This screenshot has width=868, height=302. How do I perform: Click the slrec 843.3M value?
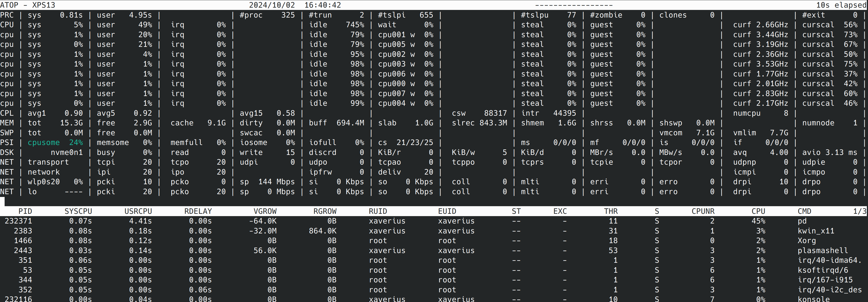(479, 123)
